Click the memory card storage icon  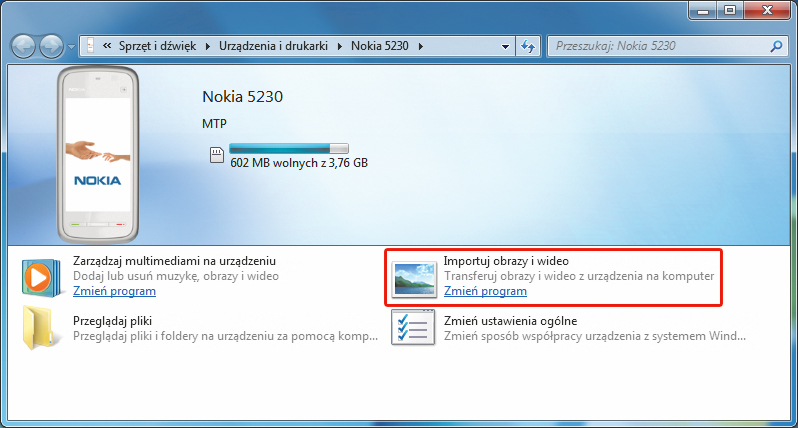215,155
